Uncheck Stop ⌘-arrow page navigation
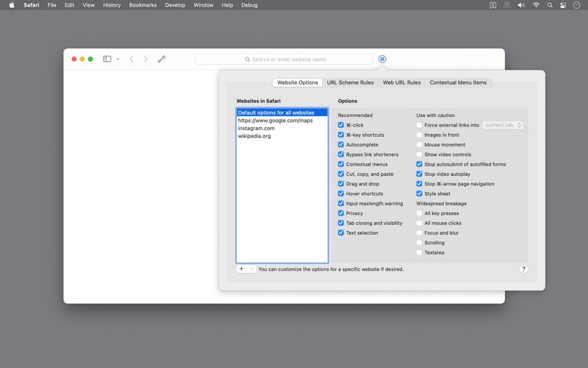Image resolution: width=588 pixels, height=368 pixels. [x=419, y=183]
